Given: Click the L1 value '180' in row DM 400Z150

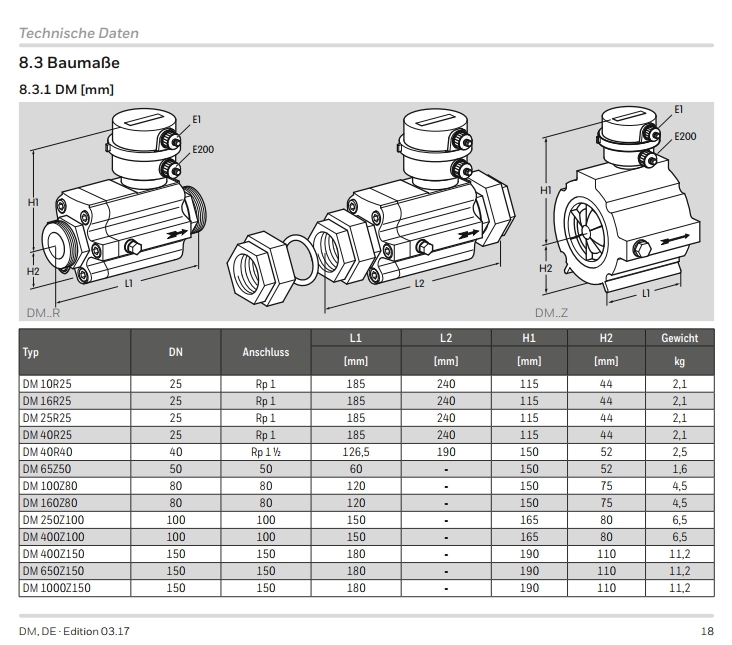Looking at the screenshot, I should coord(356,554).
